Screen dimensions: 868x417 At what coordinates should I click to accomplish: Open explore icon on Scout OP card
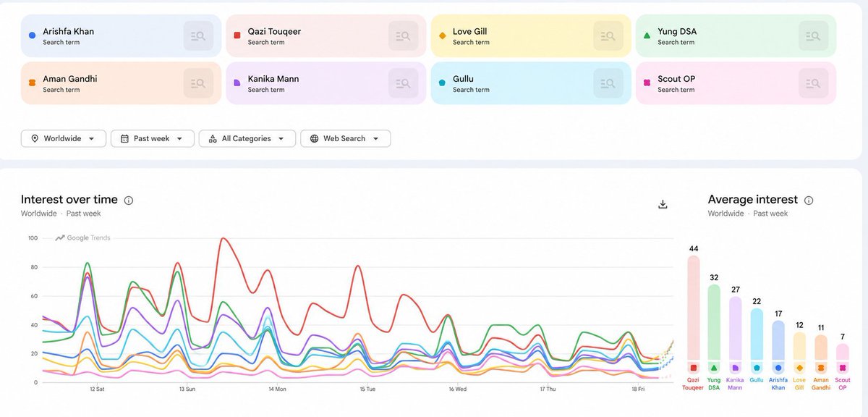tap(814, 83)
